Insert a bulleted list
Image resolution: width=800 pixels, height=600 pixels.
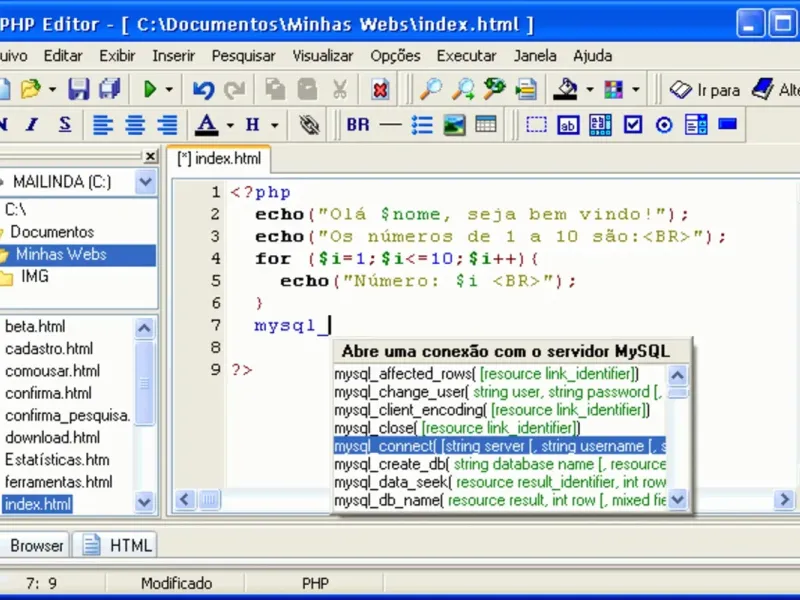(422, 125)
